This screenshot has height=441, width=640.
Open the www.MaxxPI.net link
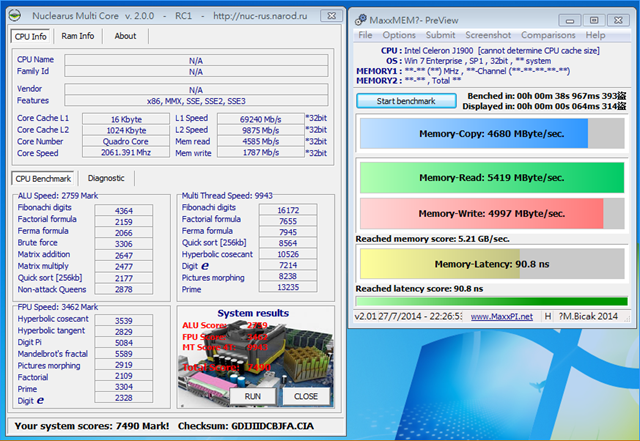pyautogui.click(x=502, y=316)
